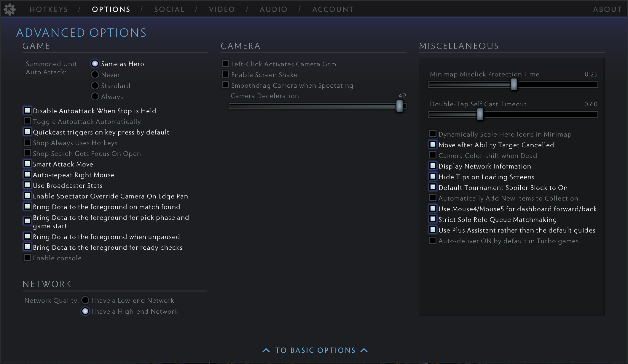Click Minimap Misclick Protection Time slider handle
The height and width of the screenshot is (364, 628).
click(514, 85)
